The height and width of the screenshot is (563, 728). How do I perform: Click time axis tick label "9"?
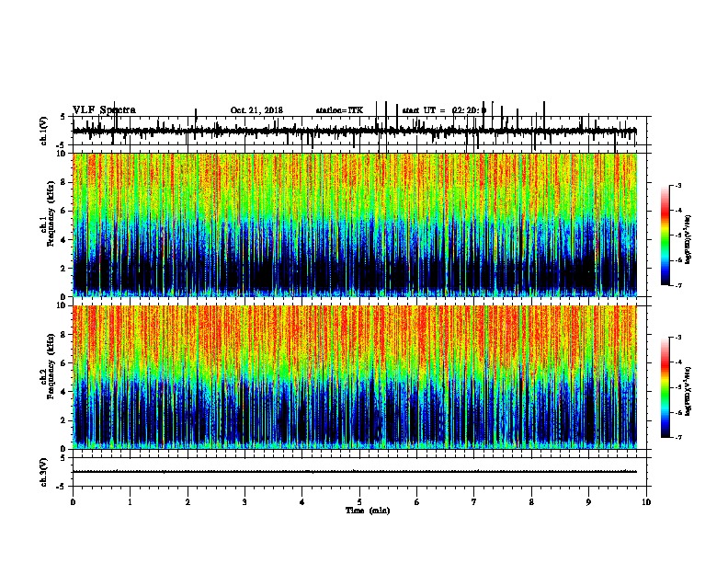[588, 501]
